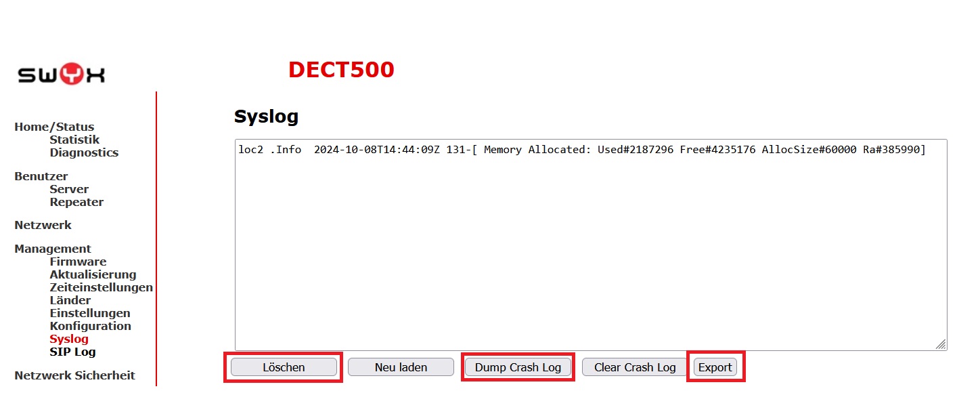Image resolution: width=980 pixels, height=393 pixels.
Task: Go to the Management section
Action: pyautogui.click(x=52, y=249)
